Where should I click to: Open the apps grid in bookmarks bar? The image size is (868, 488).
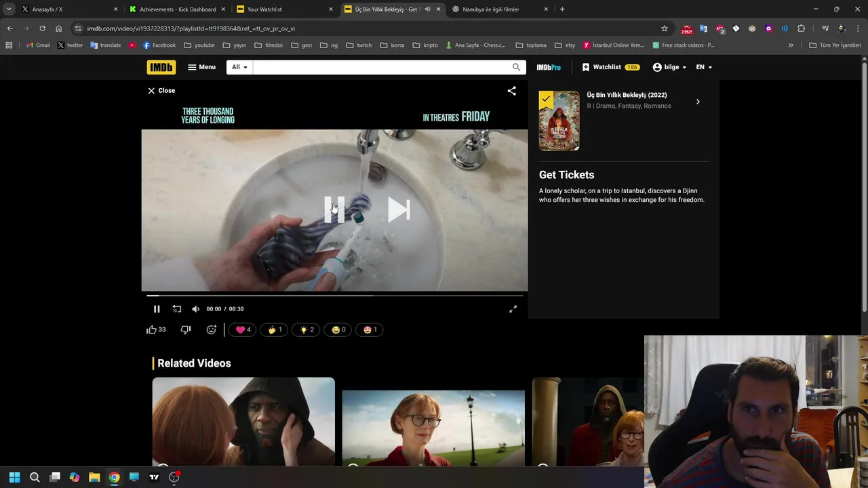(9, 45)
